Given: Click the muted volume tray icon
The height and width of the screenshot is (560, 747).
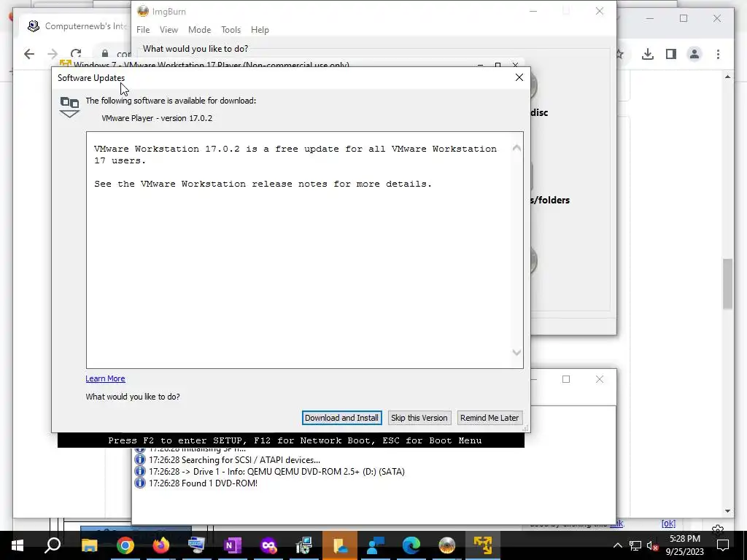Looking at the screenshot, I should [652, 545].
